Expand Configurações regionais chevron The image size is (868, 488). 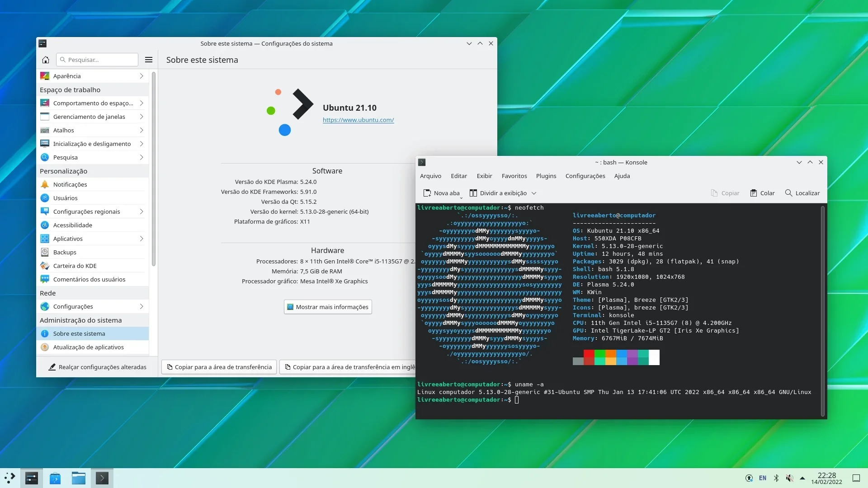[142, 211]
